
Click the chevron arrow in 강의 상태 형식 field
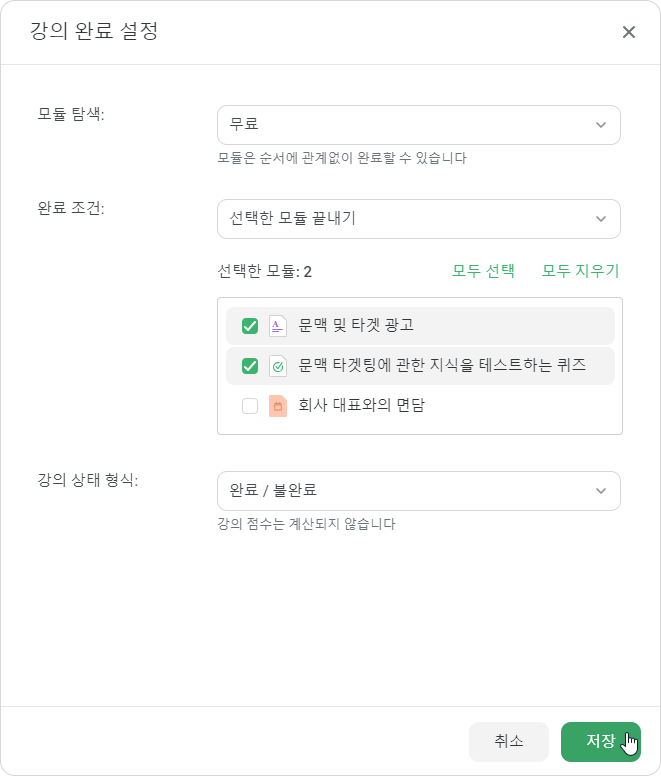click(x=601, y=491)
